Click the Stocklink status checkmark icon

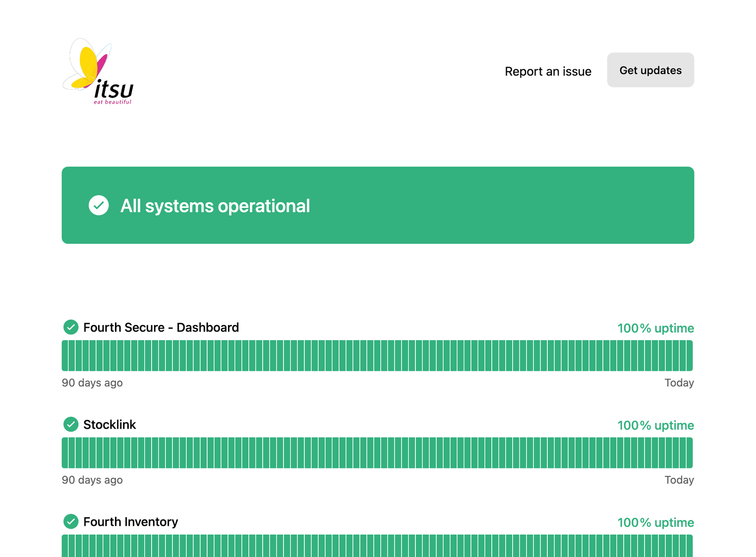(71, 424)
